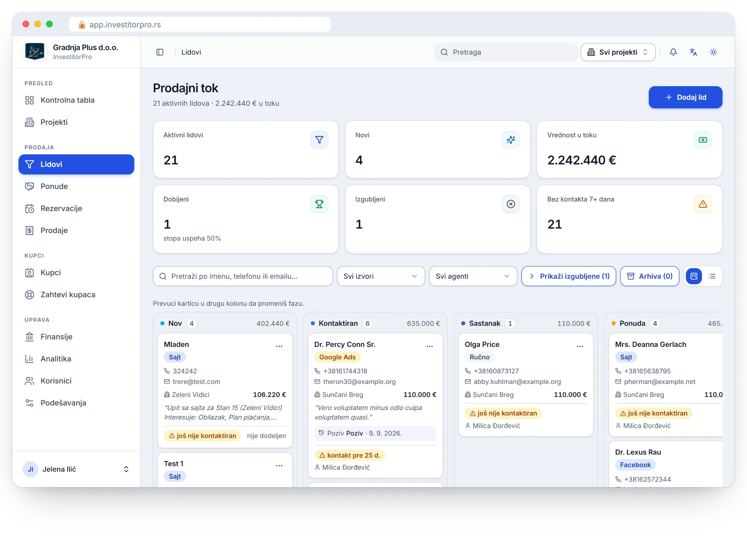This screenshot has height=560, width=747.
Task: Open more options on Test 1 card
Action: pos(279,465)
